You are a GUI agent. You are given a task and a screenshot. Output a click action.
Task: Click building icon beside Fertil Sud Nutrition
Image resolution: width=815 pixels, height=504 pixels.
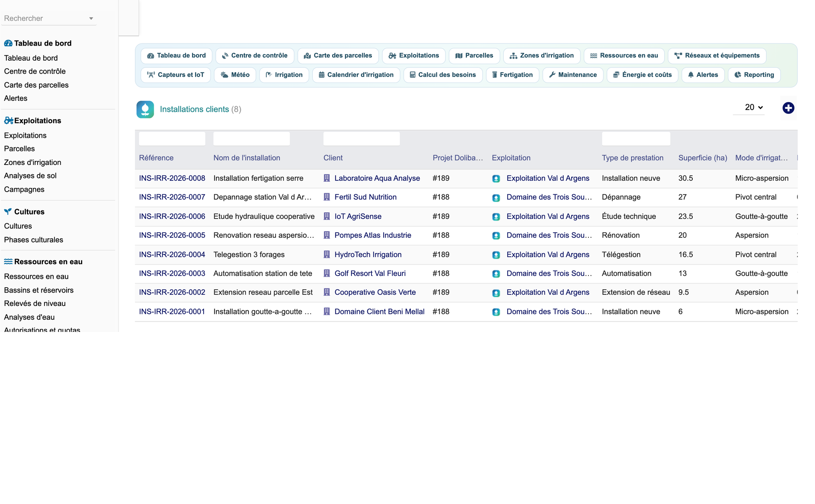(x=327, y=197)
